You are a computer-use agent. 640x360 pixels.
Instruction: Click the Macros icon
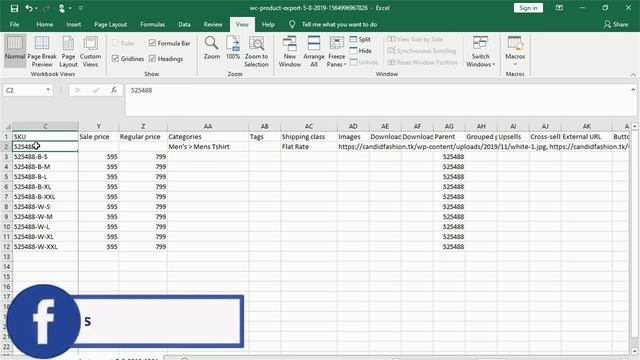click(515, 43)
